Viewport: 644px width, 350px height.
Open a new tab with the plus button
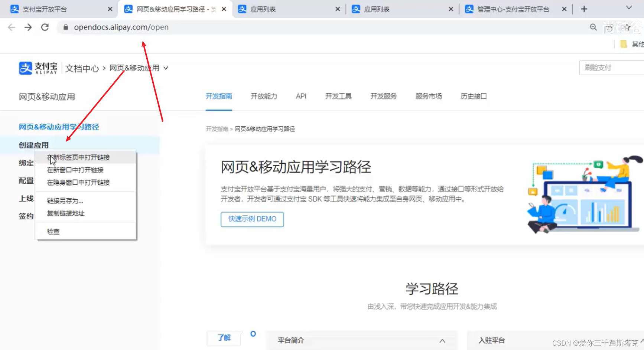coord(584,9)
